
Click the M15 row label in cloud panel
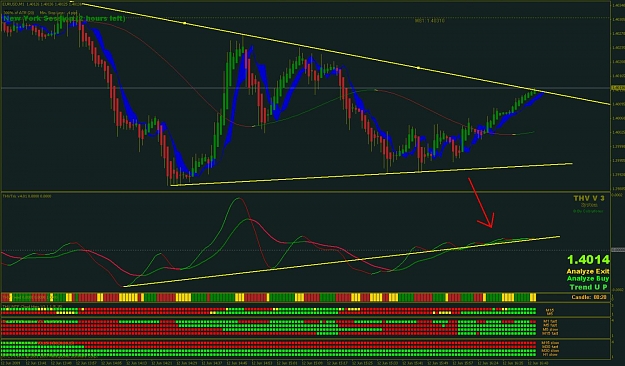pos(550,310)
